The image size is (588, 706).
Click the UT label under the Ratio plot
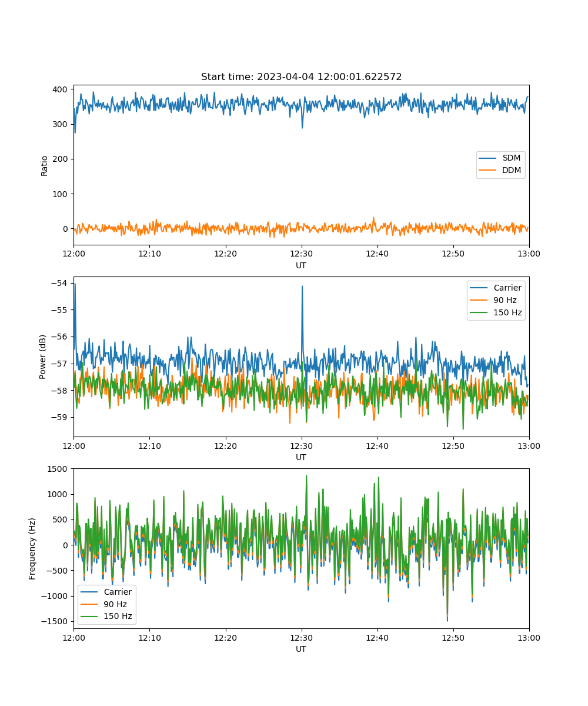click(301, 265)
